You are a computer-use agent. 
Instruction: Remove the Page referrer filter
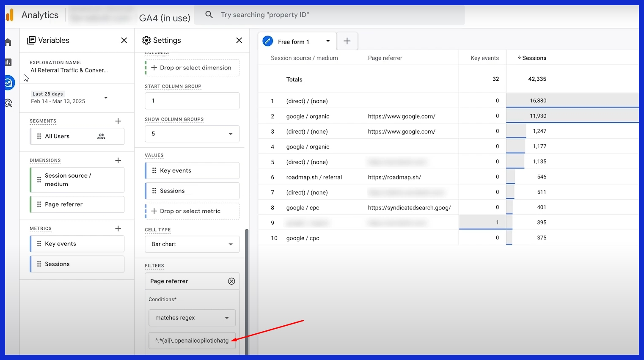[231, 281]
